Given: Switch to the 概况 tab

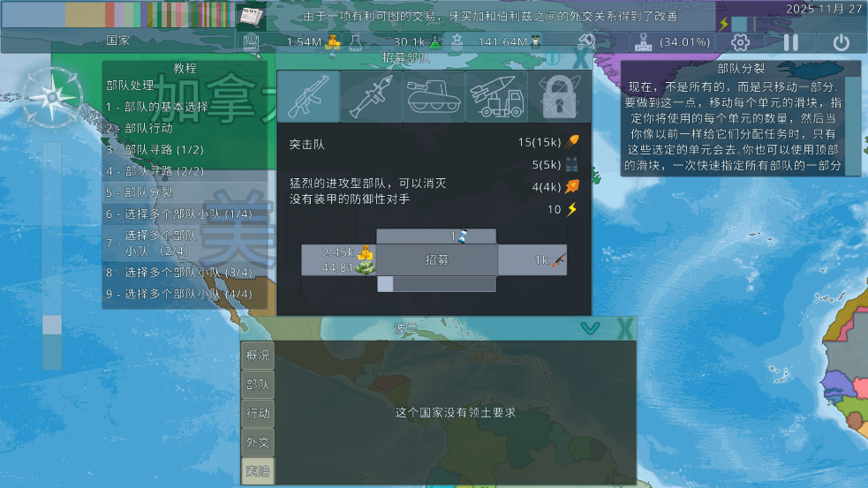Looking at the screenshot, I should click(258, 356).
